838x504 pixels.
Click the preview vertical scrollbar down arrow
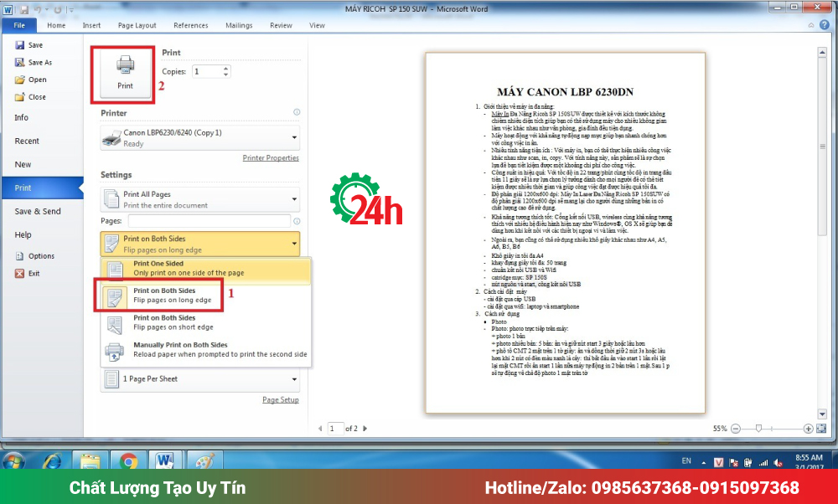point(823,414)
